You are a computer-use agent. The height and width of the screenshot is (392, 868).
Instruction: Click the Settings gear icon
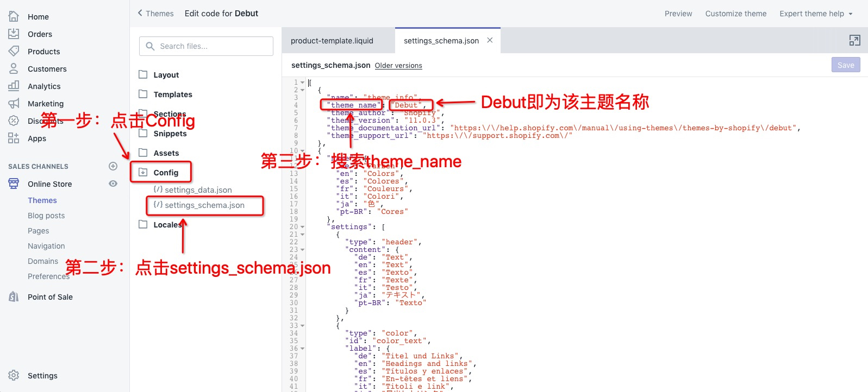pos(14,375)
